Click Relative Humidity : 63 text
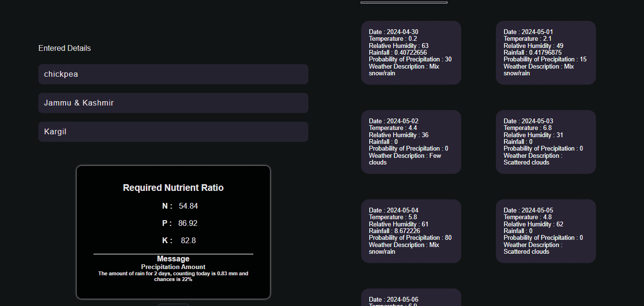The image size is (644, 306). (398, 46)
